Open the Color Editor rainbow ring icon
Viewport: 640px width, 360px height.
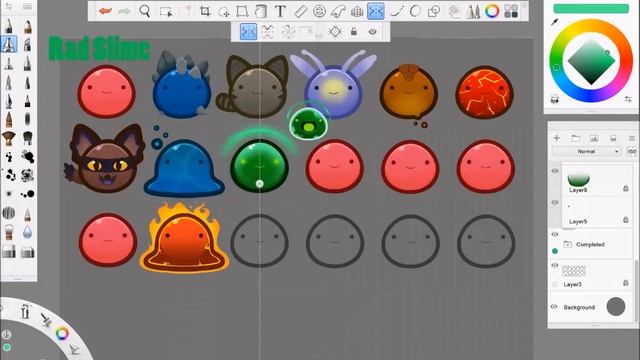pyautogui.click(x=492, y=11)
